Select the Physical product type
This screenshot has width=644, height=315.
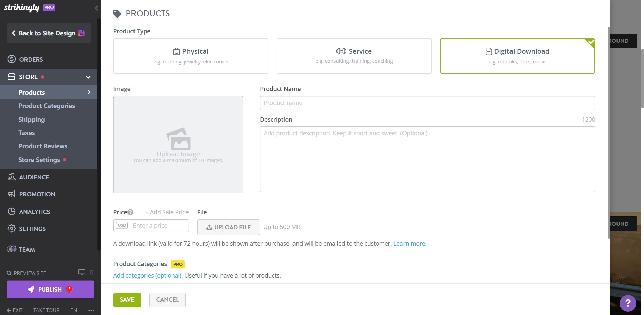191,56
